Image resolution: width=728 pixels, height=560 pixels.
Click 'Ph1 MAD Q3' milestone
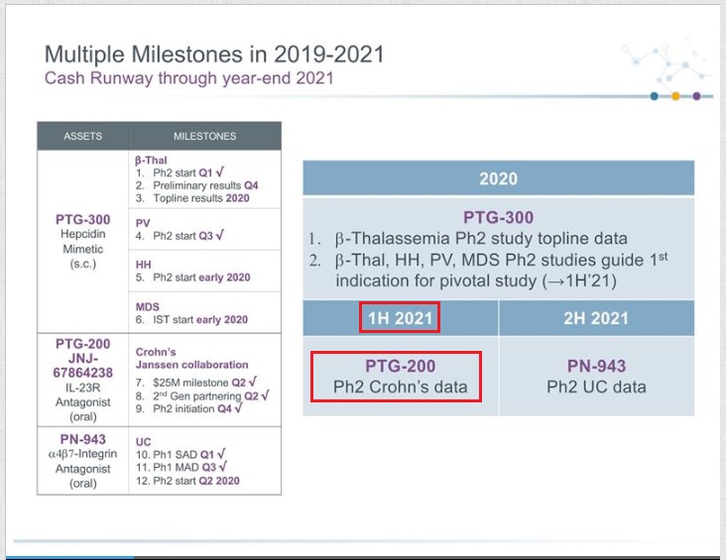(182, 467)
